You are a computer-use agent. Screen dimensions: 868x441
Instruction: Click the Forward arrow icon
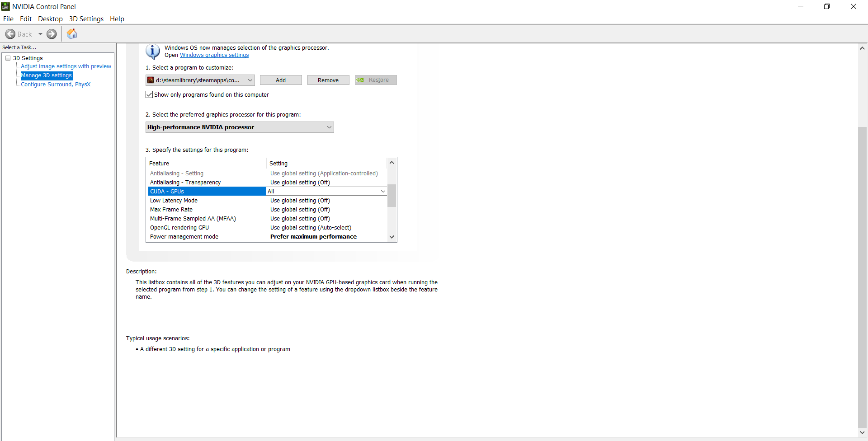point(52,34)
